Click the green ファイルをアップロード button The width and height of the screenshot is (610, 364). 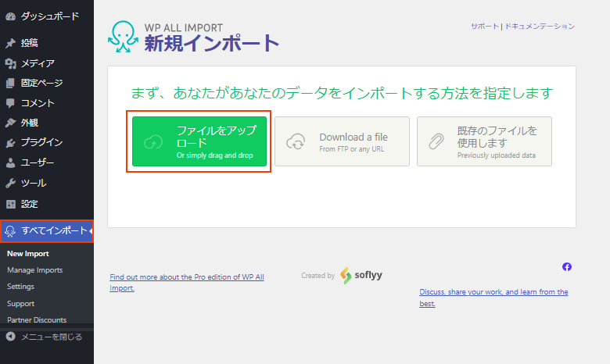point(199,141)
